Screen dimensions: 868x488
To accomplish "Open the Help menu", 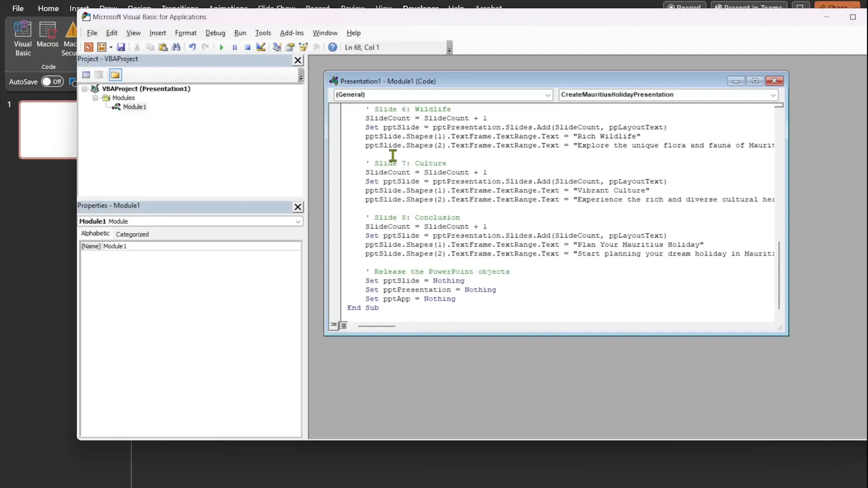I will coord(354,33).
